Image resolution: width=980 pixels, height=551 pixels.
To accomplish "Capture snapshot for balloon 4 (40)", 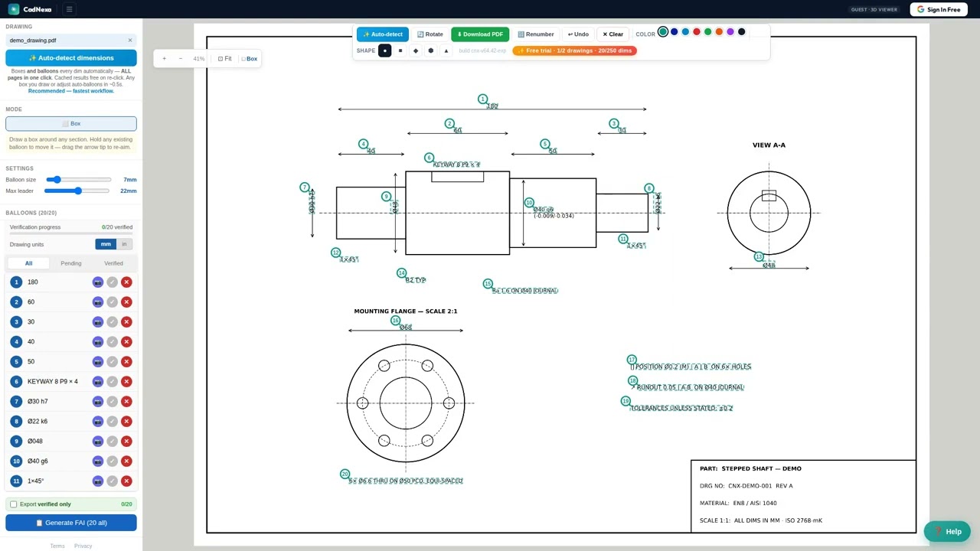I will pos(98,342).
